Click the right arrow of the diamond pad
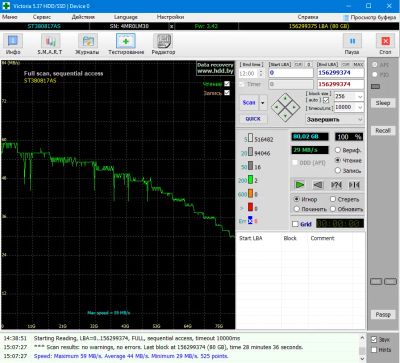This screenshot has height=363, width=400. click(x=294, y=107)
